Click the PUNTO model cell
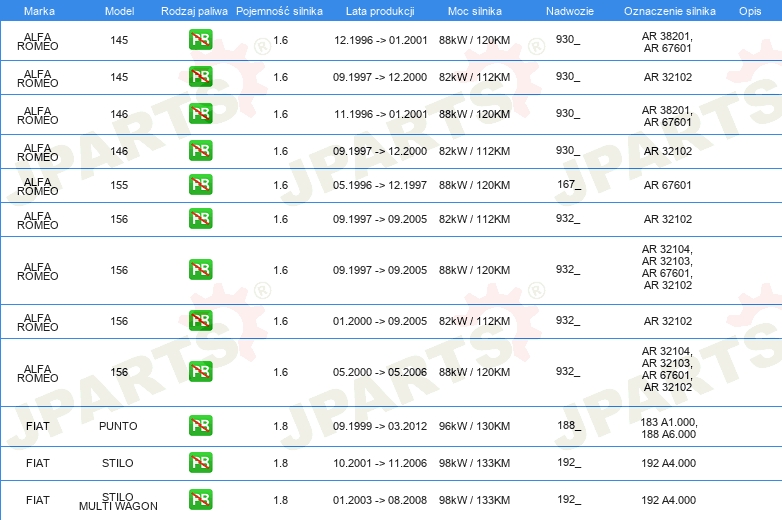The height and width of the screenshot is (520, 782). [118, 426]
